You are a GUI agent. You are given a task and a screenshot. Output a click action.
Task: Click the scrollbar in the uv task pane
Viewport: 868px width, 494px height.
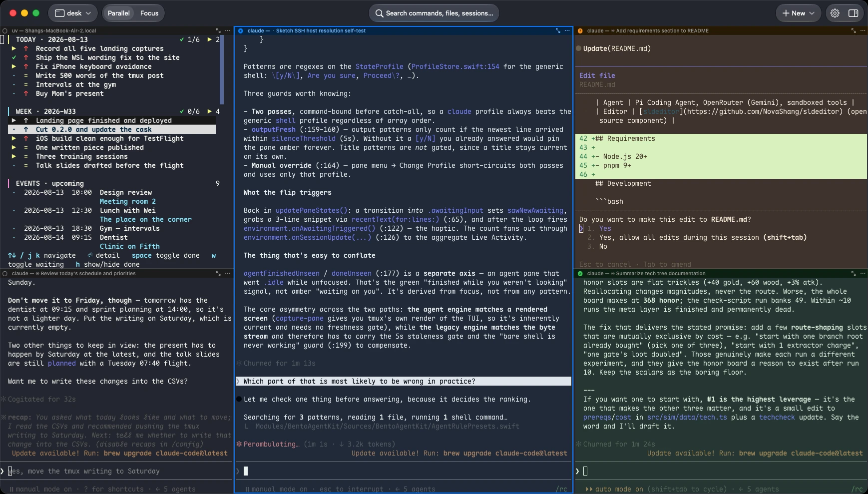pos(222,70)
